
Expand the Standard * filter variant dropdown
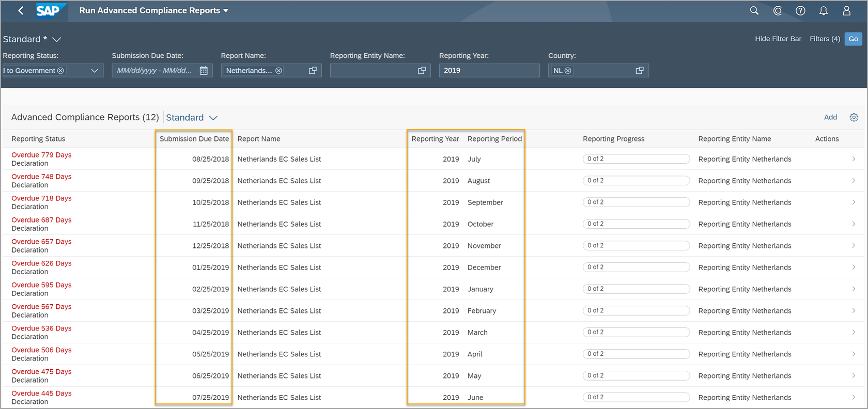click(x=57, y=39)
